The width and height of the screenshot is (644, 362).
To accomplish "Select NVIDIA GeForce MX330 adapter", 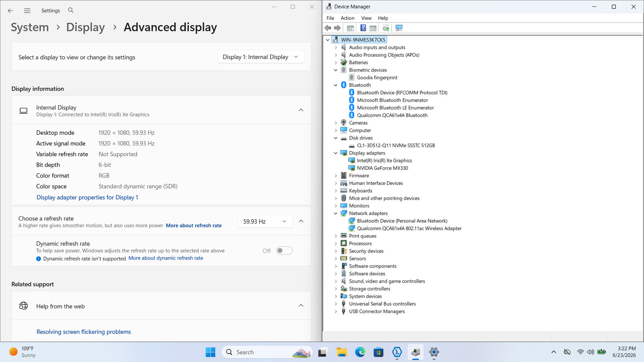I will point(382,168).
